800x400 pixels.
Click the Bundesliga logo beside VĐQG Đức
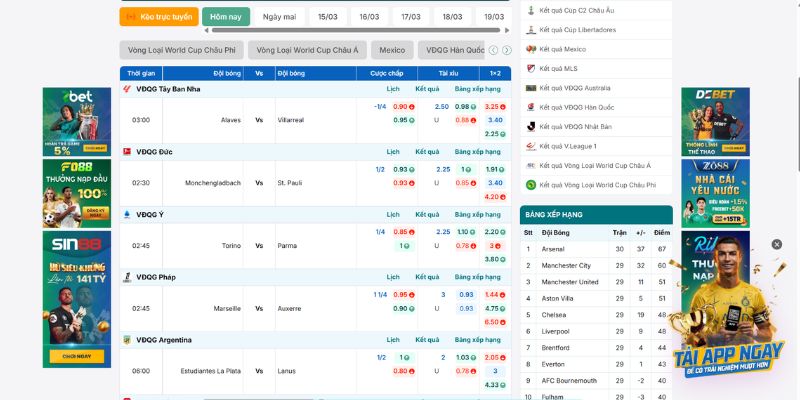click(127, 151)
